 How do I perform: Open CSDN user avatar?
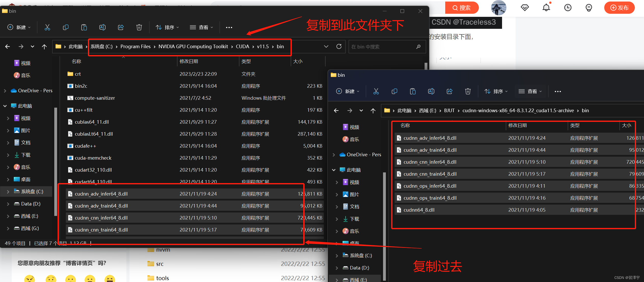498,8
